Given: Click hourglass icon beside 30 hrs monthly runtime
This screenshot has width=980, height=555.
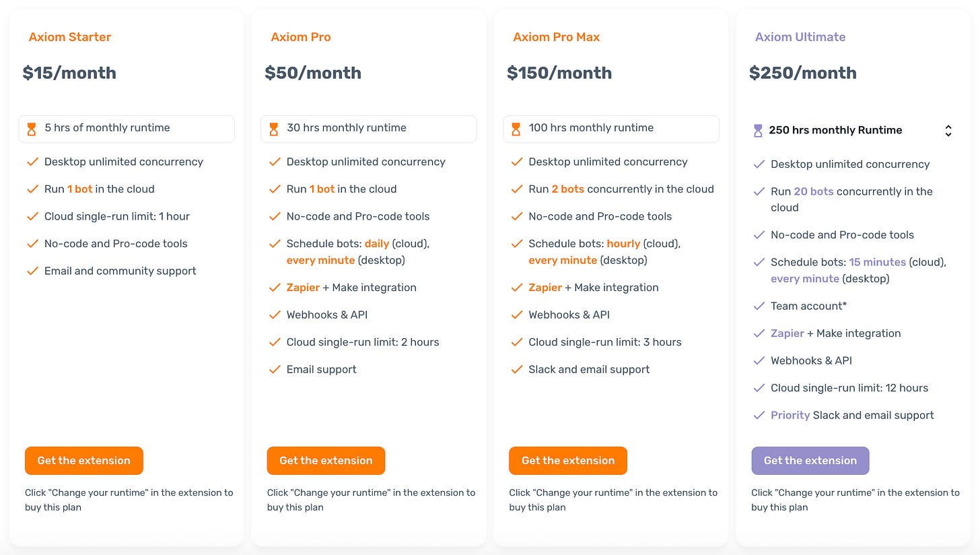Looking at the screenshot, I should [x=274, y=129].
